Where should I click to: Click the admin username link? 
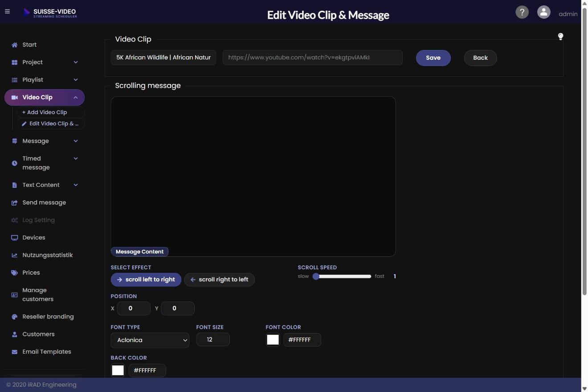pos(568,14)
